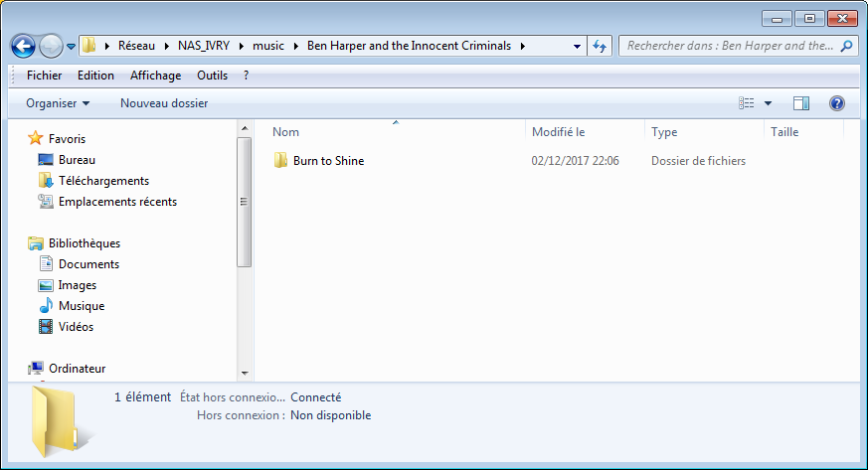Screen dimensions: 868x470
Task: Click the Emplacements récents icon
Action: click(46, 202)
